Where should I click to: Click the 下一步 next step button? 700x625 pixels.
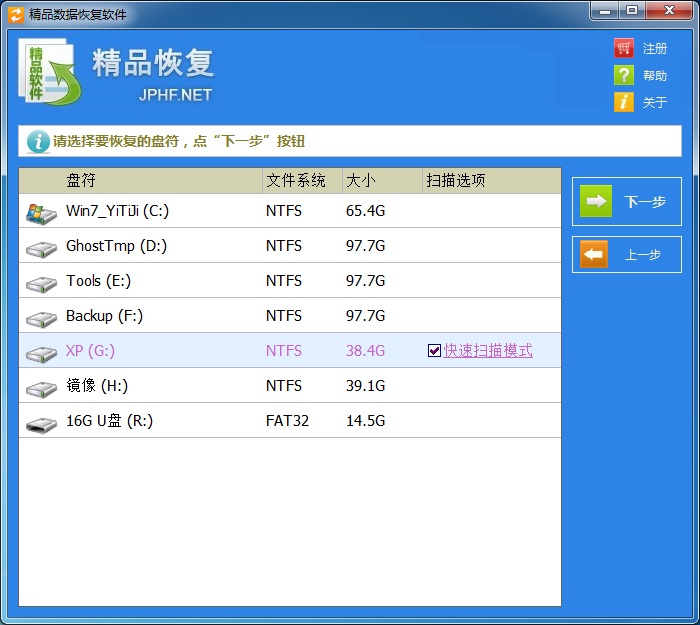click(x=627, y=201)
